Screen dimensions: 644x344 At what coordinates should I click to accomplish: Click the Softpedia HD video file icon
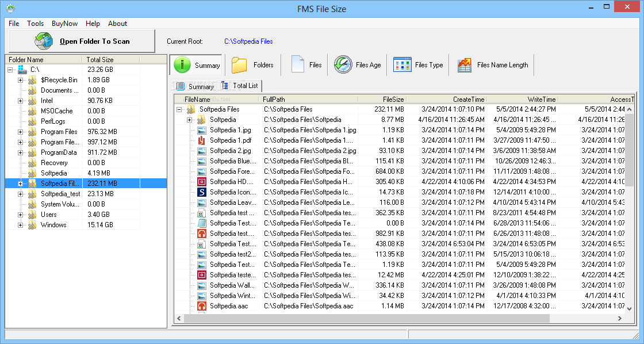coord(202,182)
